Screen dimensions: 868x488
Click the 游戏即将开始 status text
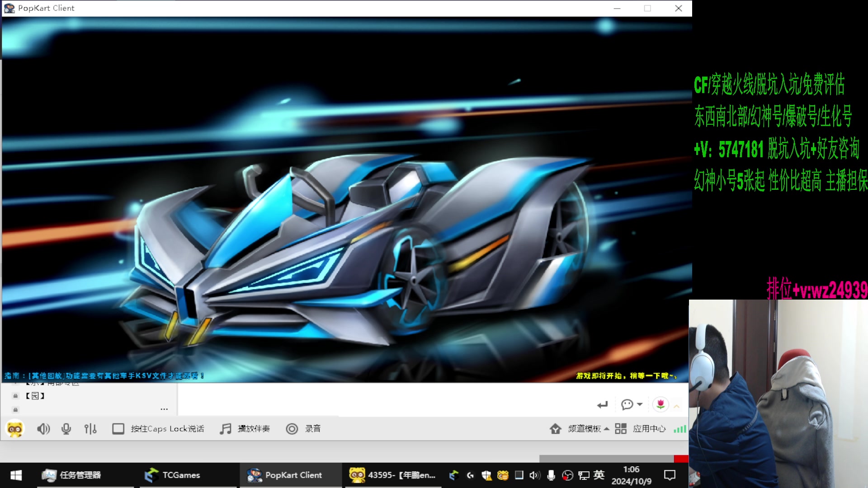(626, 375)
